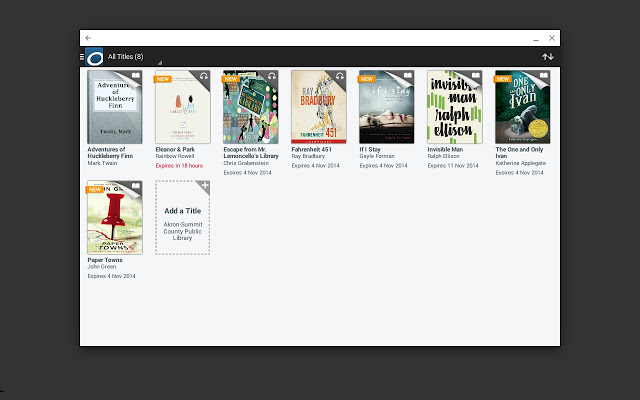Click 'Expires in 18 hours' text
This screenshot has width=640, height=400.
(x=179, y=166)
